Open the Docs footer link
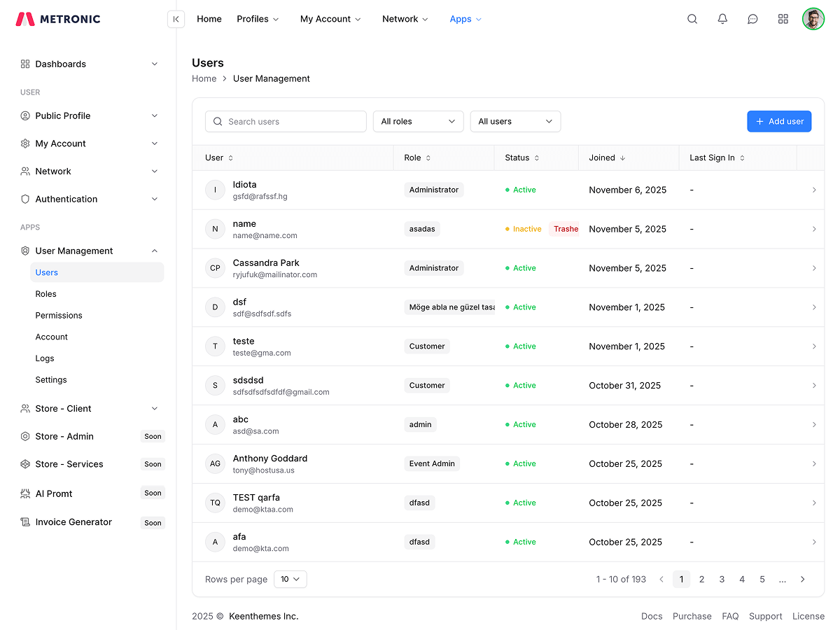The width and height of the screenshot is (840, 630). pyautogui.click(x=651, y=616)
